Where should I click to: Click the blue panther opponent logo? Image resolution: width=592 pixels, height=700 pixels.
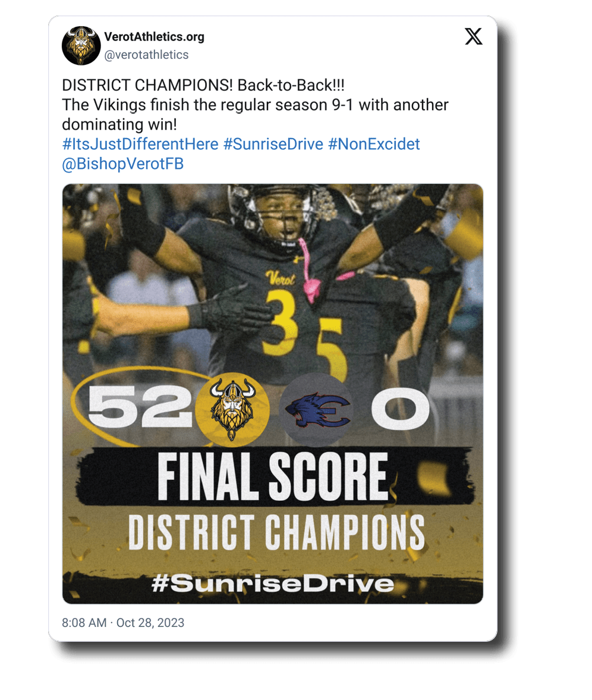[316, 410]
